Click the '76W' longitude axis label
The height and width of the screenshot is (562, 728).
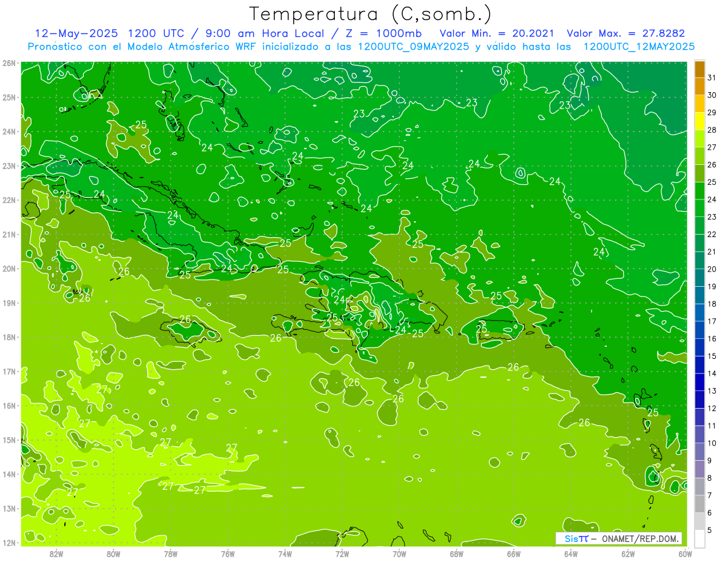pos(228,554)
